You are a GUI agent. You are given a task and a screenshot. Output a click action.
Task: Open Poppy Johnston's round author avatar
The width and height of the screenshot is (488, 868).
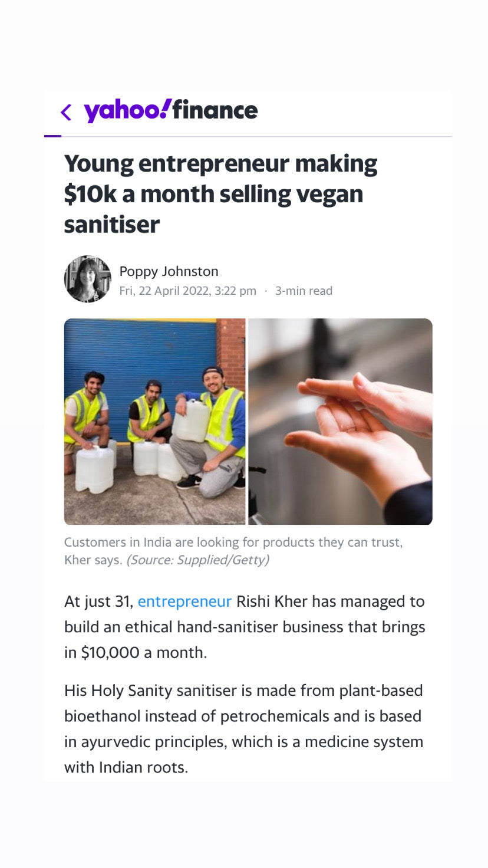(88, 279)
